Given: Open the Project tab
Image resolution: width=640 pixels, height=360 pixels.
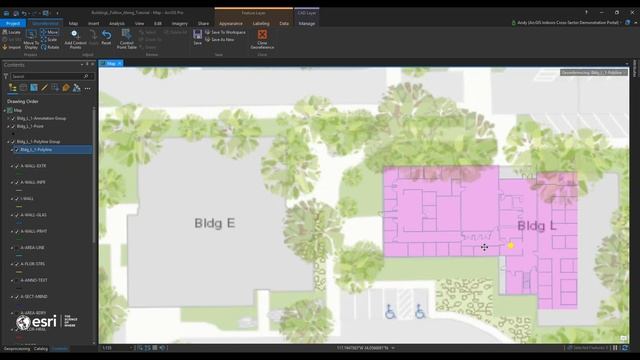Looking at the screenshot, I should pyautogui.click(x=13, y=23).
